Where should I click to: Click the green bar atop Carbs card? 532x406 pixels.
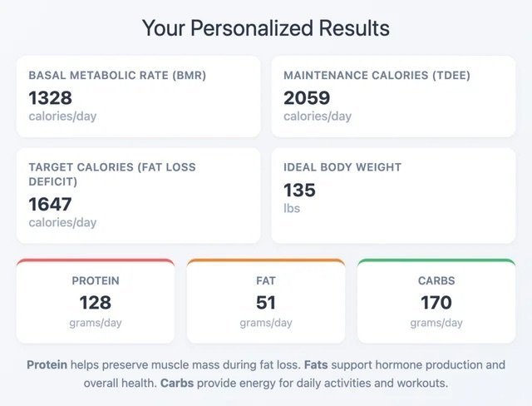coord(436,260)
